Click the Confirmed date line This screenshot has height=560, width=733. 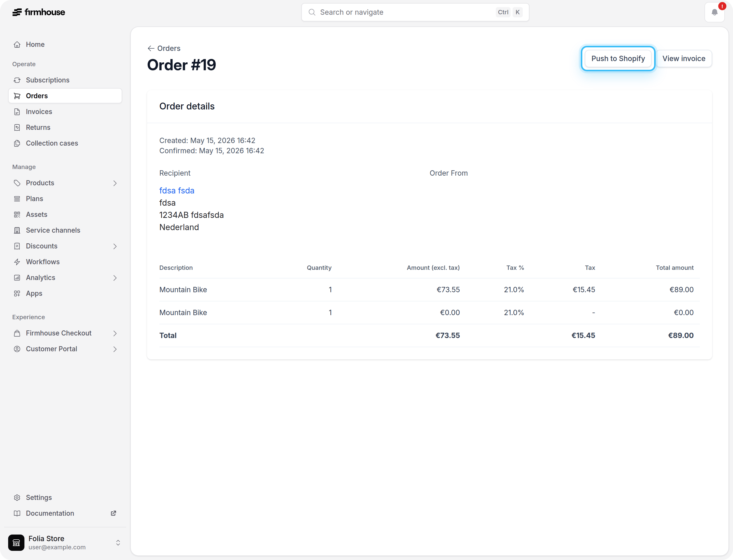tap(212, 151)
